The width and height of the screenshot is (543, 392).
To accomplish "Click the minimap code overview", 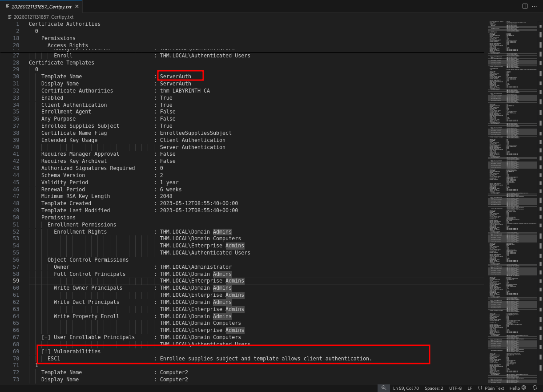I will click(x=511, y=178).
